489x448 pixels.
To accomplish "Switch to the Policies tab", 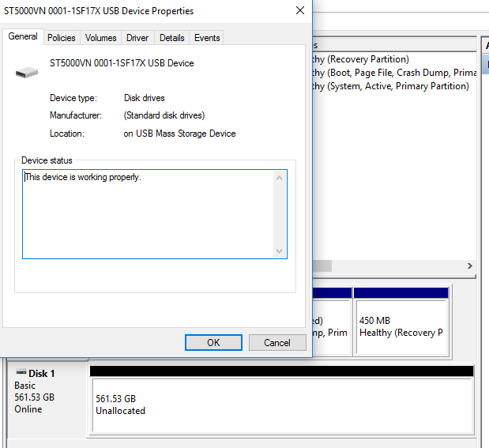I will tap(62, 38).
